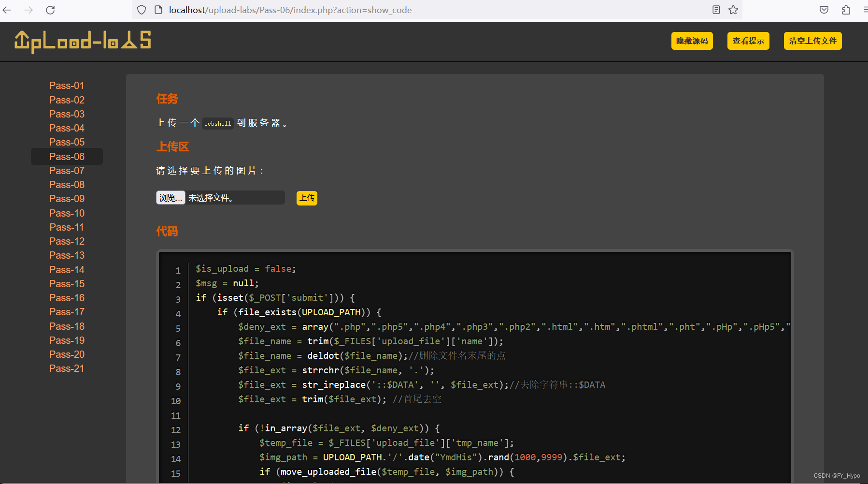Toggle reader view icon in address bar
Image resolution: width=868 pixels, height=484 pixels.
[x=716, y=10]
